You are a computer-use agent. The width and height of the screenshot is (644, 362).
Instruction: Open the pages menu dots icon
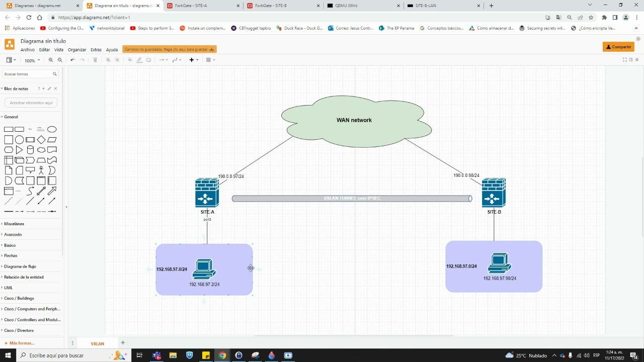(72, 343)
